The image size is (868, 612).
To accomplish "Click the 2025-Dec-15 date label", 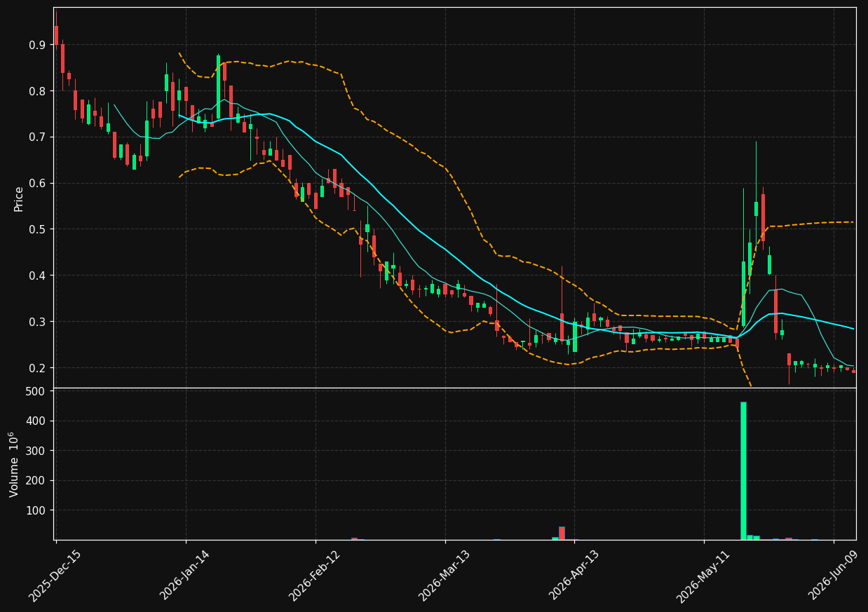I will [55, 576].
